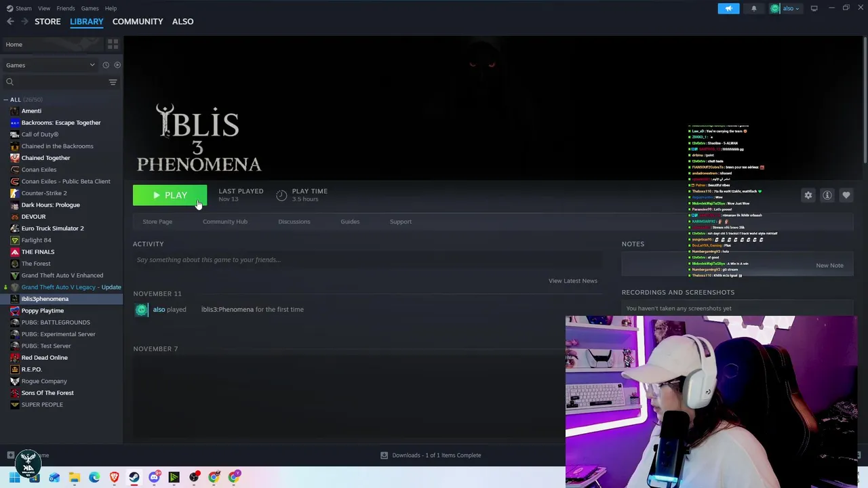Select Chained Together game
Screen dimensions: 868x488
tap(45, 158)
